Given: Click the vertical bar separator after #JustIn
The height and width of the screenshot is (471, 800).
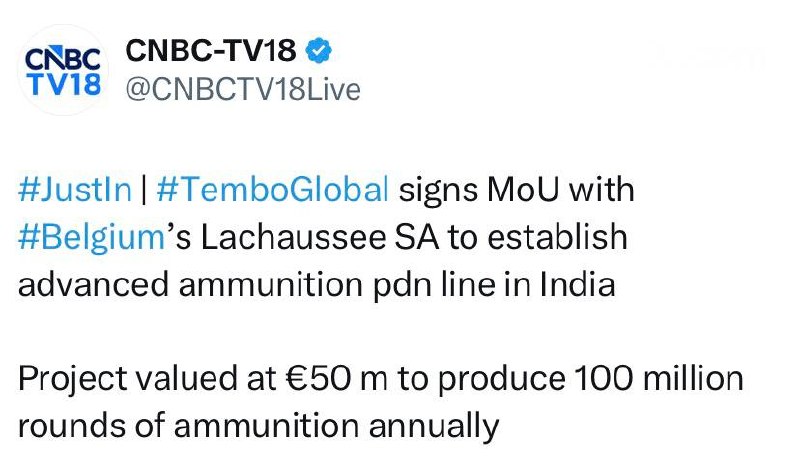Looking at the screenshot, I should [144, 189].
